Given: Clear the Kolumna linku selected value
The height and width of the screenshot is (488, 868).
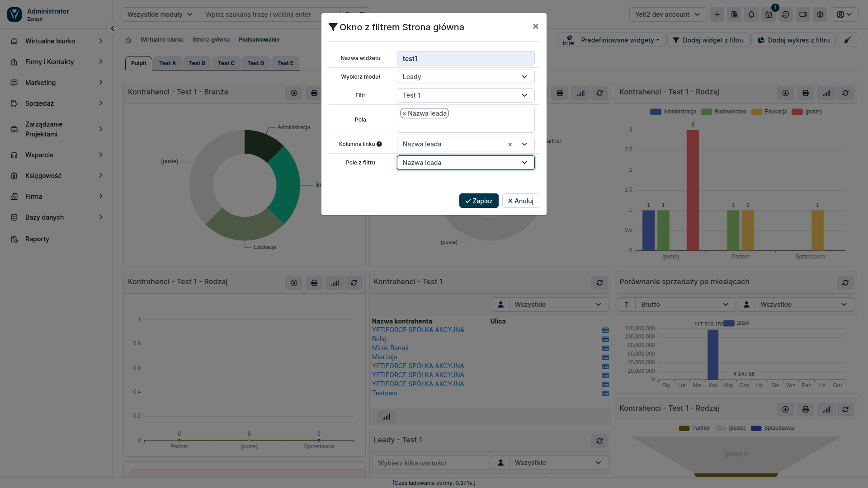Looking at the screenshot, I should (510, 145).
